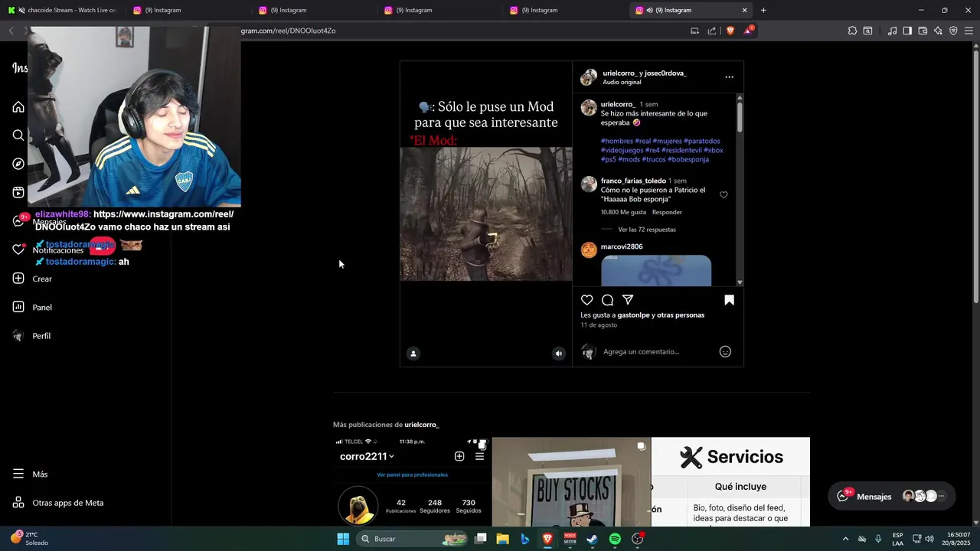Click the comment bubble icon under the post

[607, 300]
